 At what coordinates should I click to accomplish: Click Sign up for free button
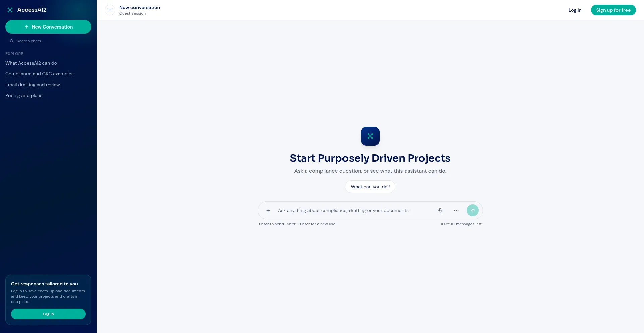[x=613, y=10]
